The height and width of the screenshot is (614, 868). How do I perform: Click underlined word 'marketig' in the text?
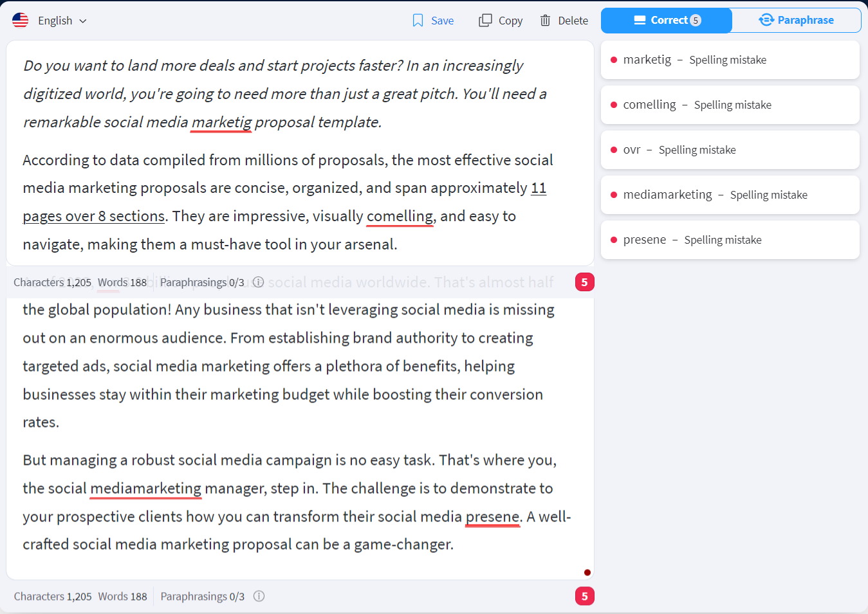tap(221, 122)
